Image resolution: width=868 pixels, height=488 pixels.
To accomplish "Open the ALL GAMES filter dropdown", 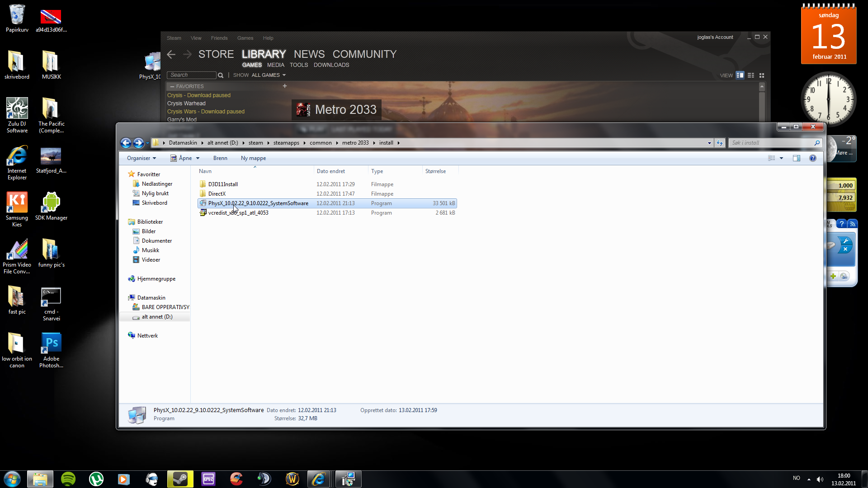I will tap(269, 75).
